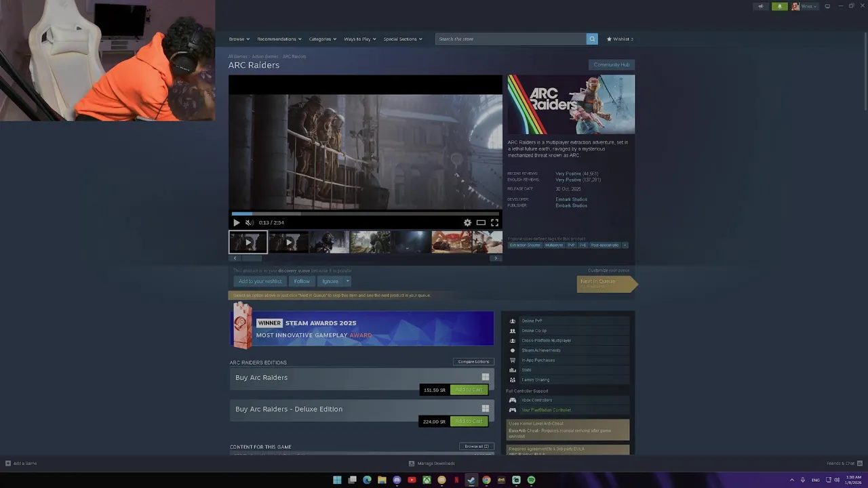Click Browse all (2) content button
Viewport: 868px width, 488px height.
476,446
